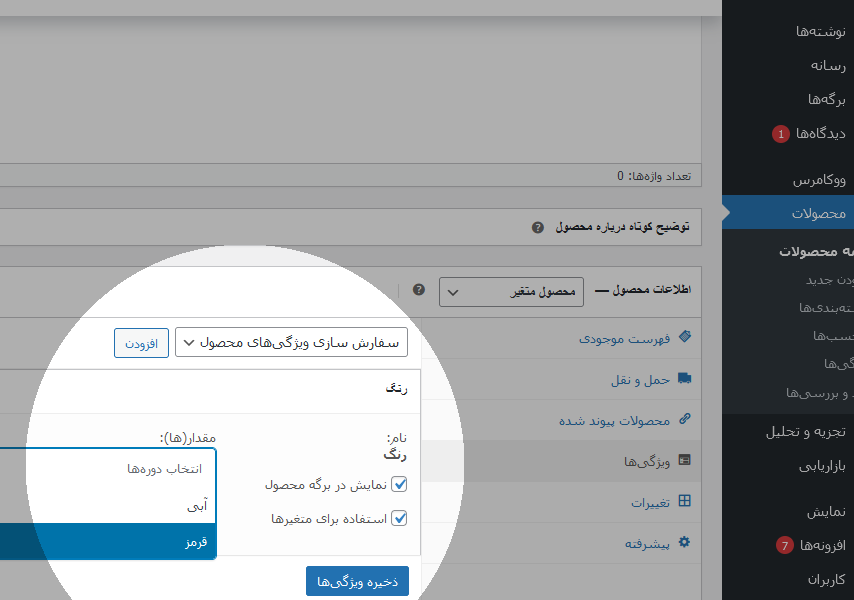Click the attributes list icon beside ویژگی‌ها

pyautogui.click(x=684, y=461)
